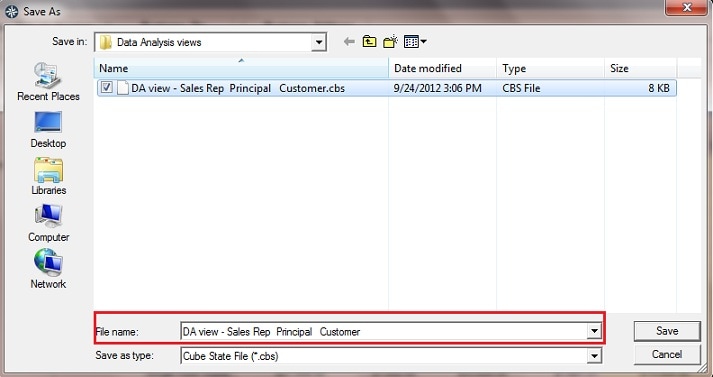
Task: Click the Cancel button
Action: tap(667, 355)
